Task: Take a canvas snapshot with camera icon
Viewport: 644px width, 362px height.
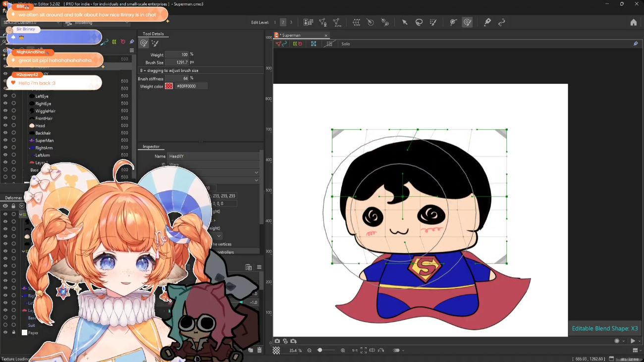Action: pyautogui.click(x=277, y=341)
